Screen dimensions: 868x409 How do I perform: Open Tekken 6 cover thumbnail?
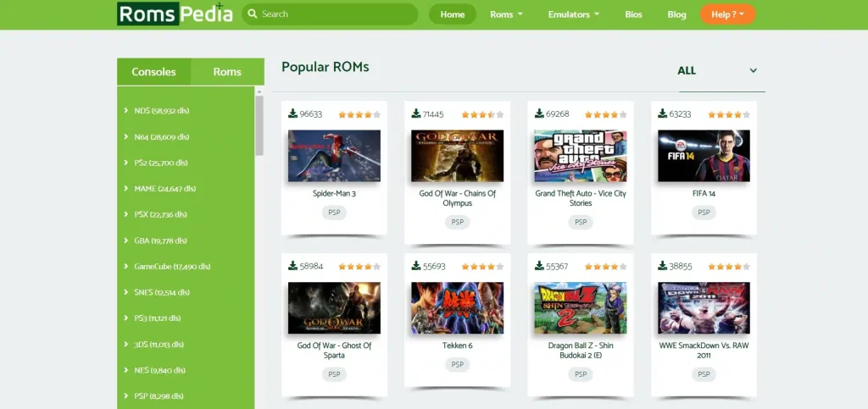point(457,308)
